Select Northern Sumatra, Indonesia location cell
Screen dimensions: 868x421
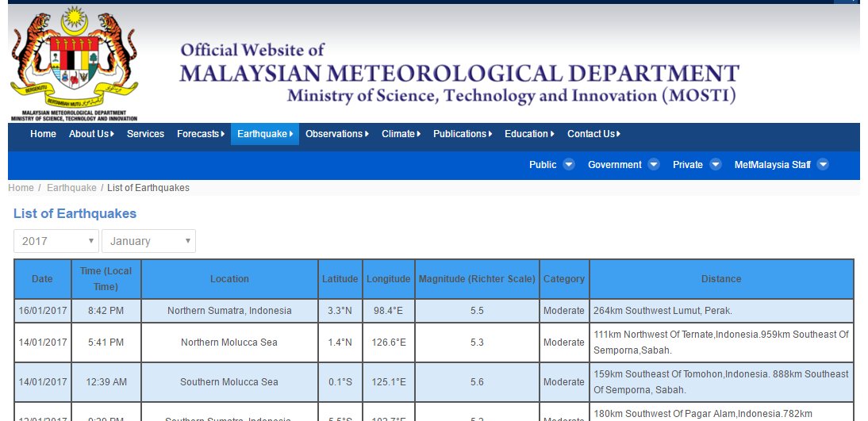(x=230, y=311)
